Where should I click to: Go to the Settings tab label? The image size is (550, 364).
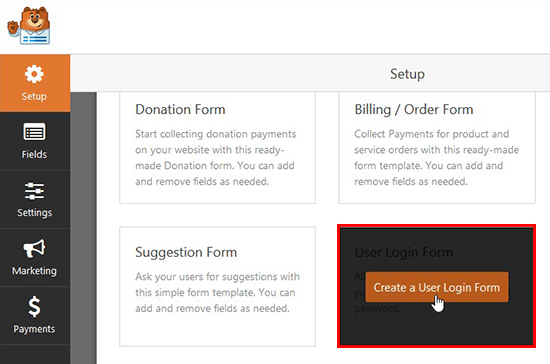click(34, 213)
